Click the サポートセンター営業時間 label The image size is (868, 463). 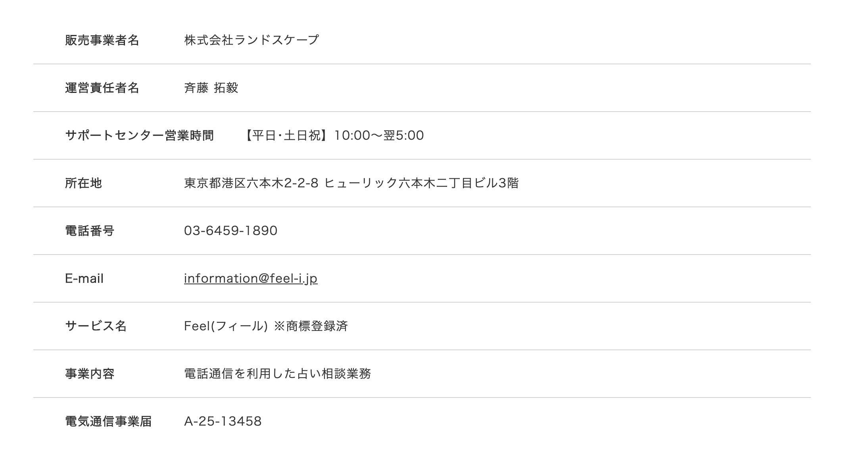[139, 135]
